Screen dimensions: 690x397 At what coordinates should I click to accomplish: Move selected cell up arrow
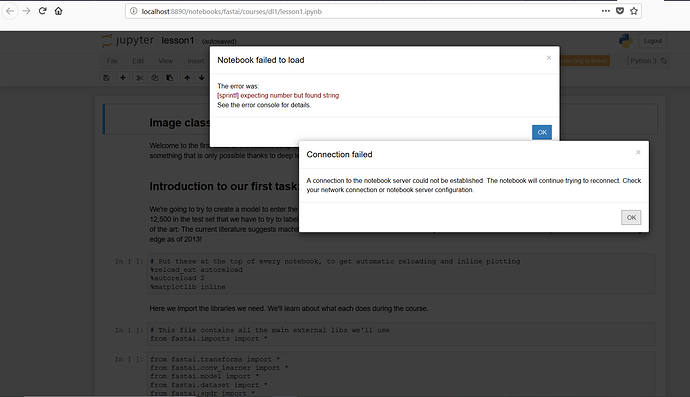pyautogui.click(x=187, y=78)
